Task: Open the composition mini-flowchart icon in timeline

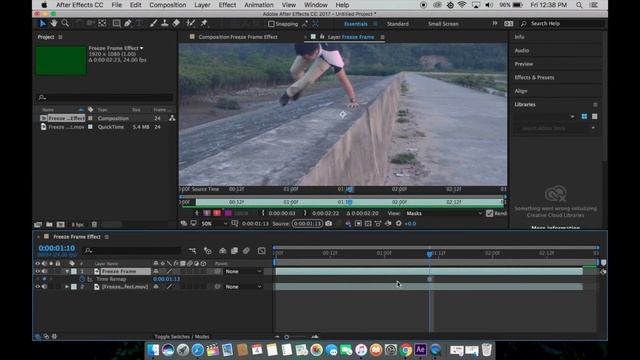Action: [x=192, y=251]
